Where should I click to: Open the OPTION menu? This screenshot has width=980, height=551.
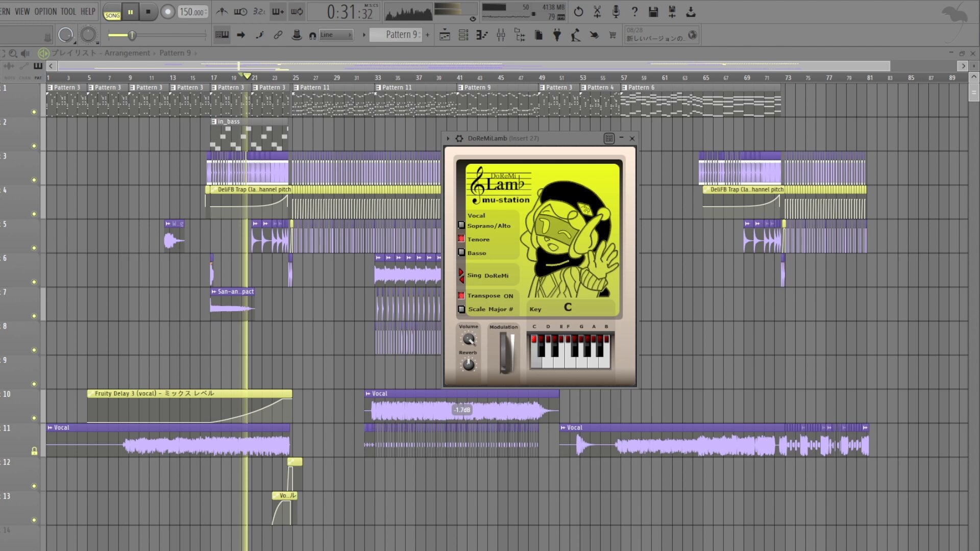[x=45, y=11]
